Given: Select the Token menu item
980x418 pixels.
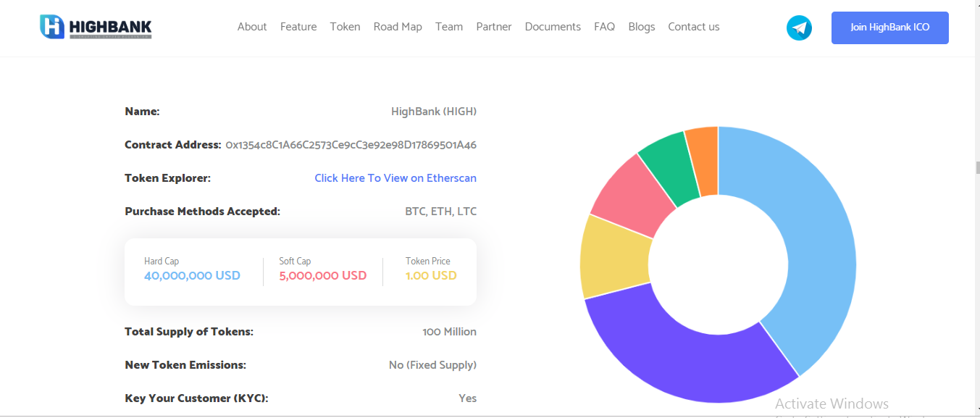Looking at the screenshot, I should [345, 27].
